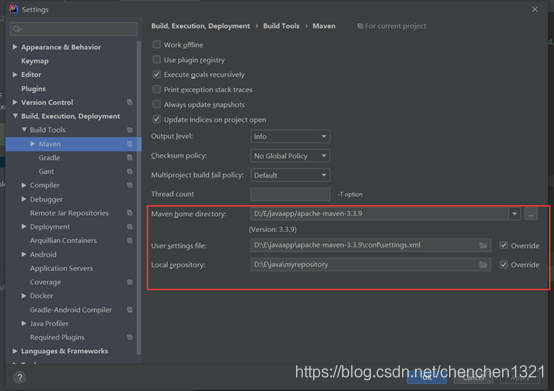Select Plugins settings page
The width and height of the screenshot is (554, 391).
33,88
